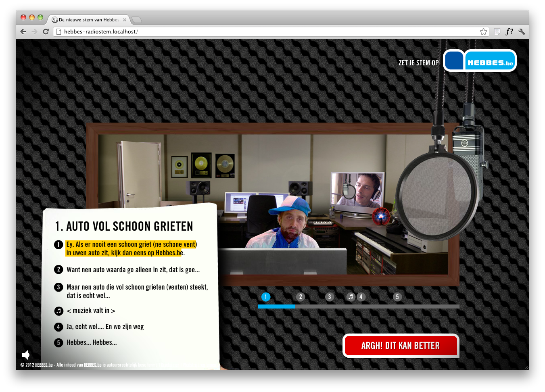Select script line 1 number bullet
This screenshot has width=545, height=392.
coord(58,244)
